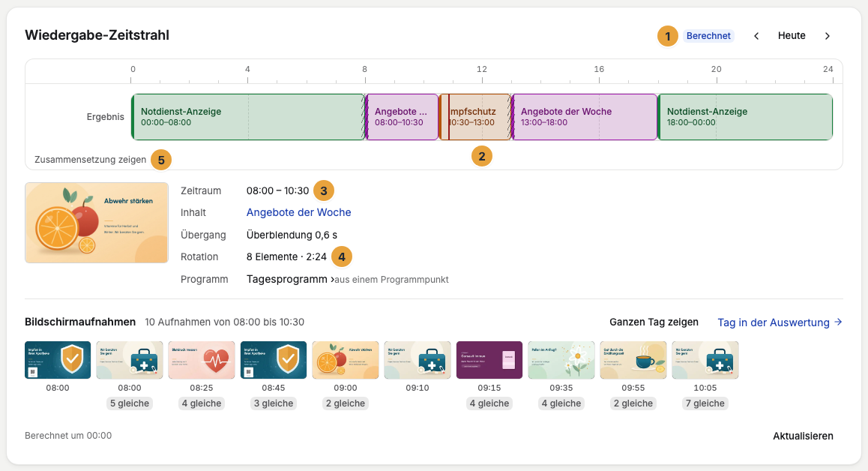Select Angebote block 08:00–10:30 in timeline
Screen dimensions: 868x471
click(x=403, y=117)
